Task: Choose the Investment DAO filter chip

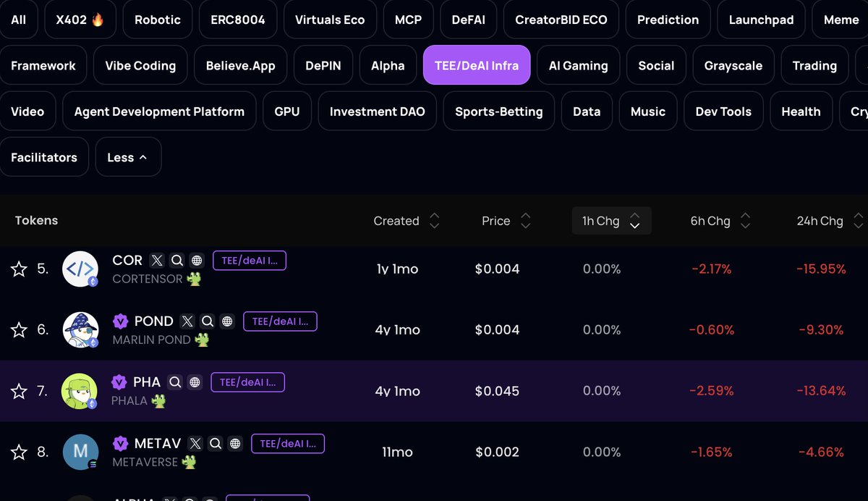Action: click(378, 111)
